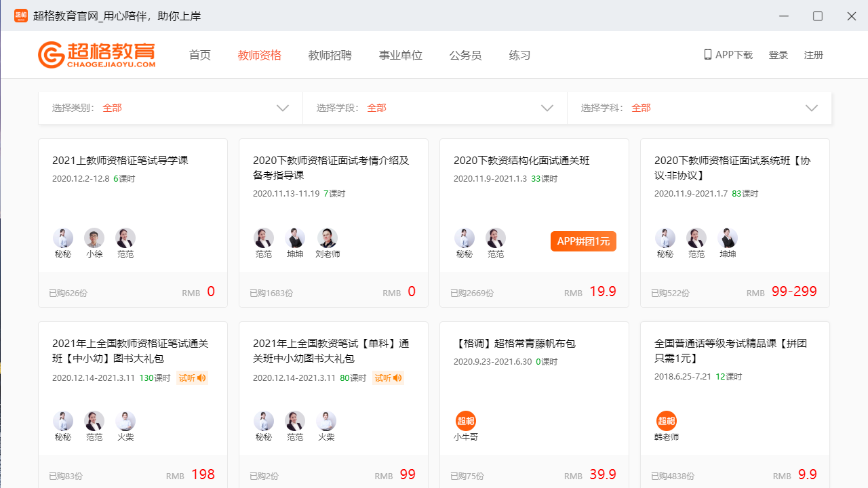Click the 超格 app icon in the title bar
The height and width of the screenshot is (488, 868).
click(20, 15)
